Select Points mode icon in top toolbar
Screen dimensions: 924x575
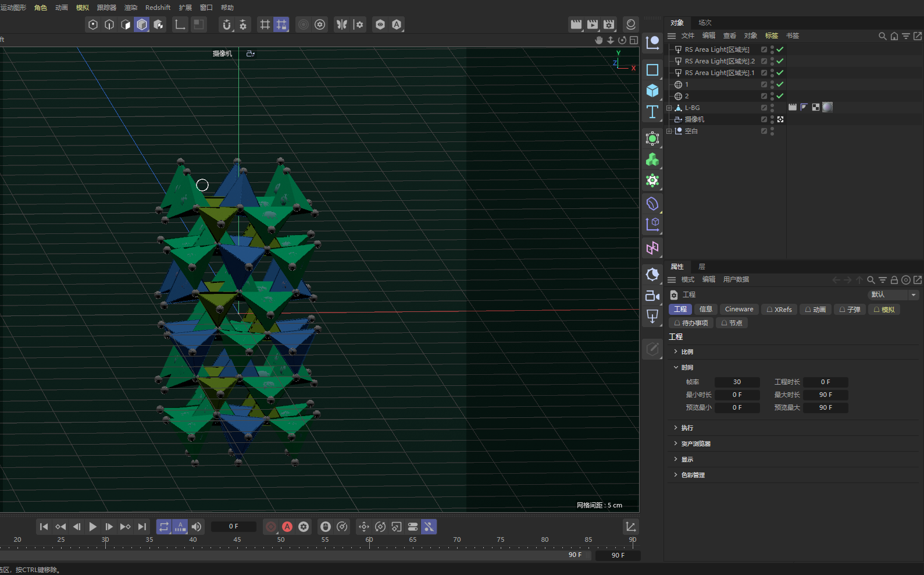point(93,24)
